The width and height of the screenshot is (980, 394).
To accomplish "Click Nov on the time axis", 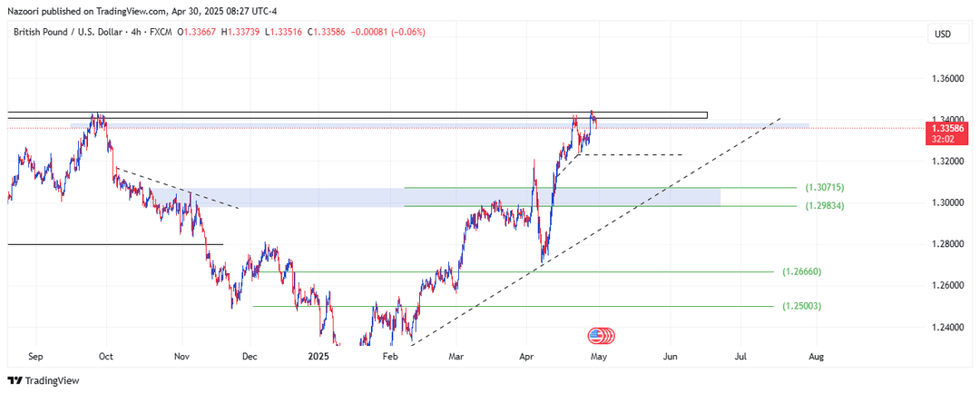I will (181, 357).
